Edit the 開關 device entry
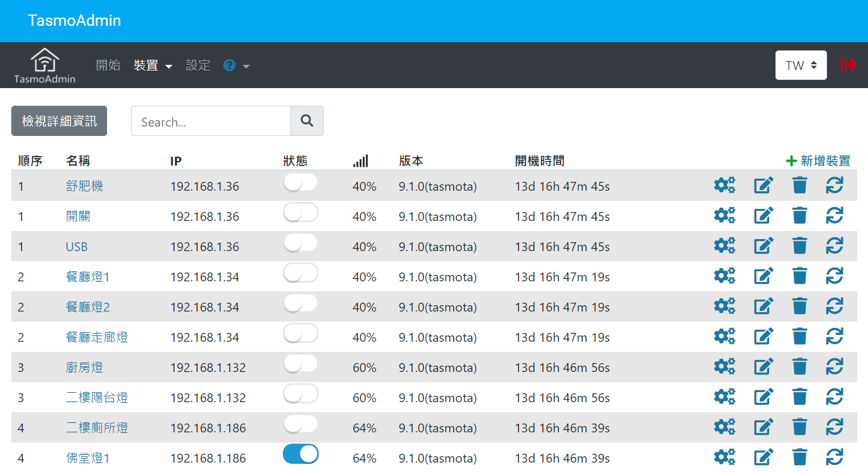The width and height of the screenshot is (868, 472). click(x=763, y=215)
